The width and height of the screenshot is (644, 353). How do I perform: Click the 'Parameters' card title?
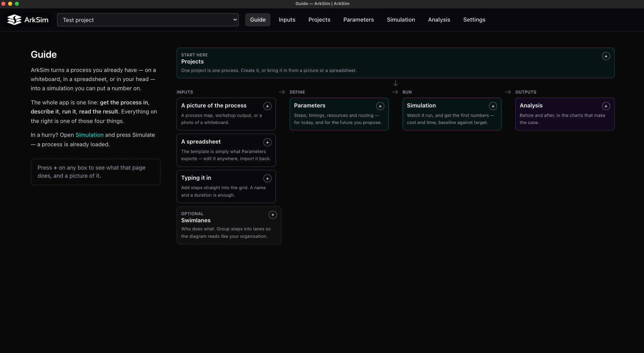[310, 105]
